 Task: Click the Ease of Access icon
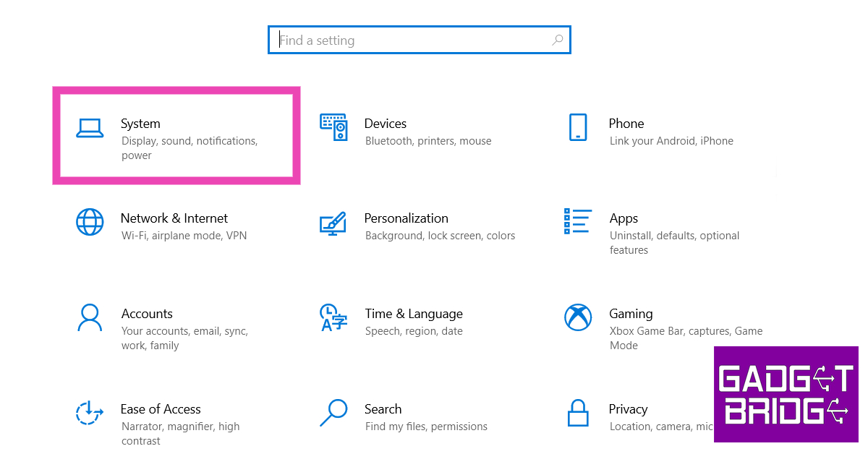[x=90, y=413]
